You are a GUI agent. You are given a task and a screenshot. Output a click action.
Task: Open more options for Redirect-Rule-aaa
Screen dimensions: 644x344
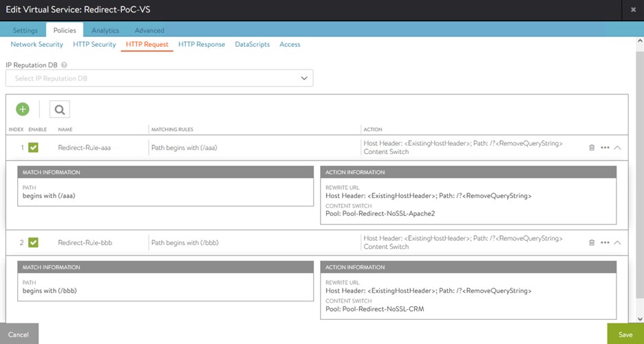point(605,147)
